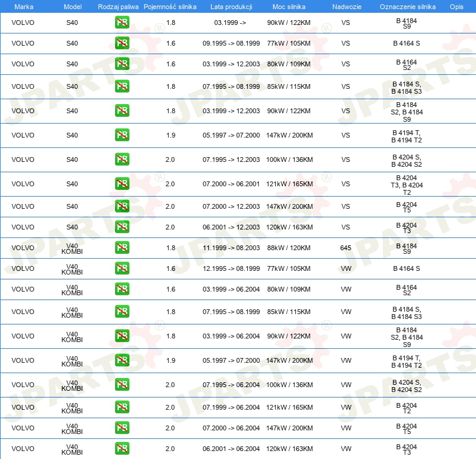This screenshot has width=476, height=459.
Task: Select engine code 'B 4204 T2' in V40 KOMBI row
Action: [407, 408]
